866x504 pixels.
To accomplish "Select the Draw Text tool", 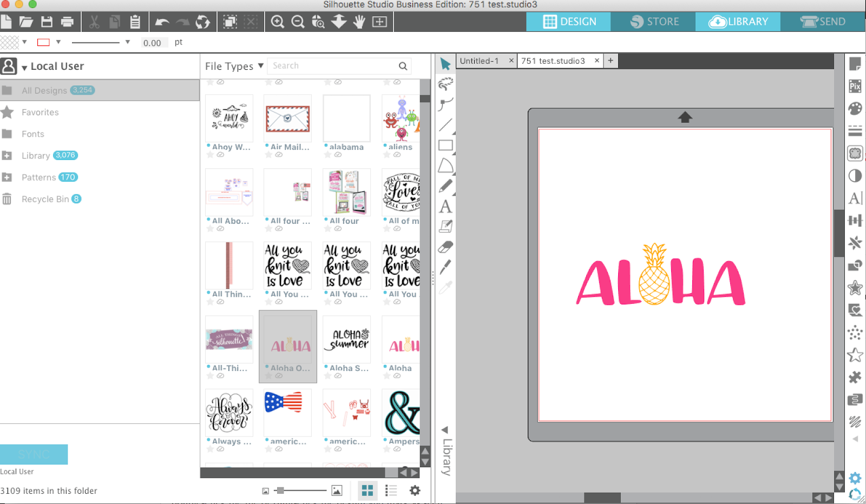I will point(445,207).
